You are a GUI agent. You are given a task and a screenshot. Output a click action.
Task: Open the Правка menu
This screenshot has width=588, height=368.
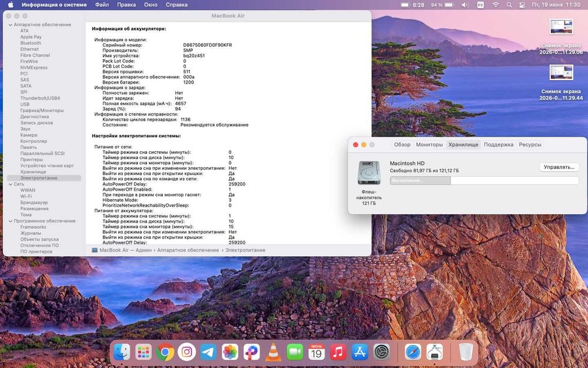coord(126,5)
